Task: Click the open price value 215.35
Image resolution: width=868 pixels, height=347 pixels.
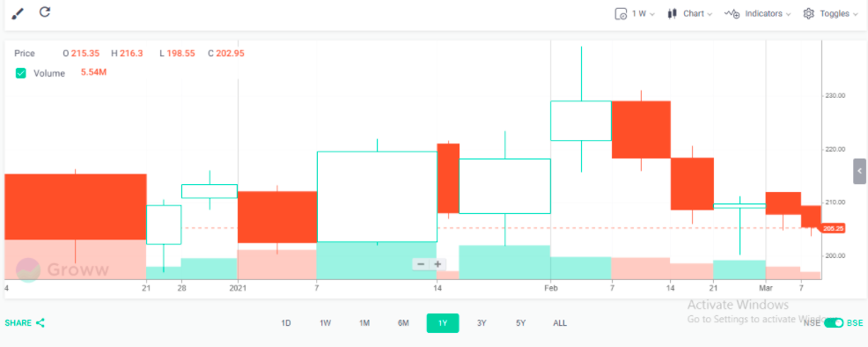Action: (x=85, y=54)
